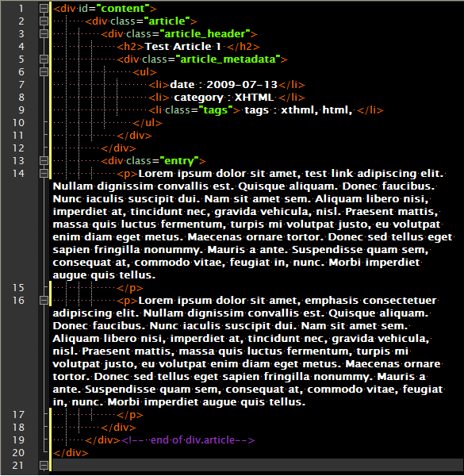Collapse the article_header fold on line 3
The width and height of the screenshot is (464, 476).
click(x=44, y=33)
